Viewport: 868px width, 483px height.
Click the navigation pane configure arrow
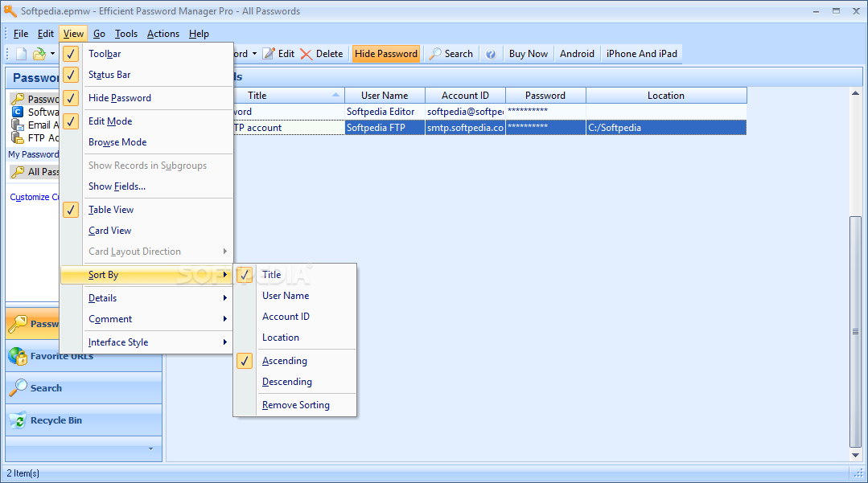(x=150, y=448)
